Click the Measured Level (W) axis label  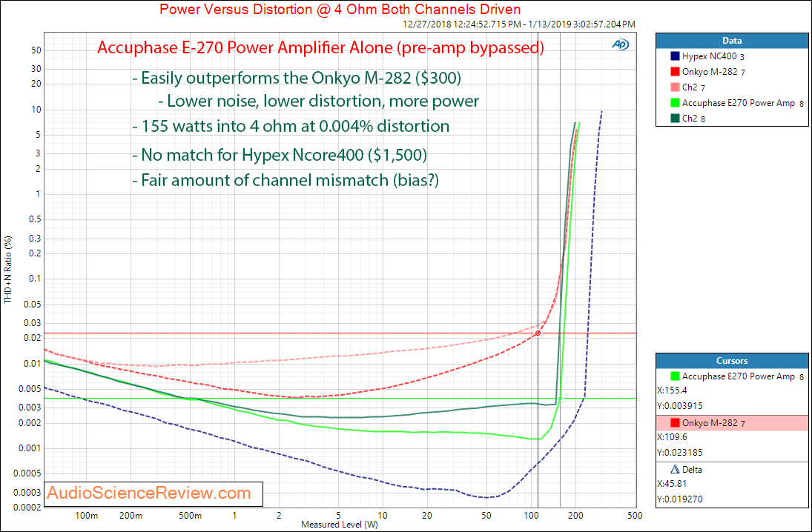coord(340,525)
